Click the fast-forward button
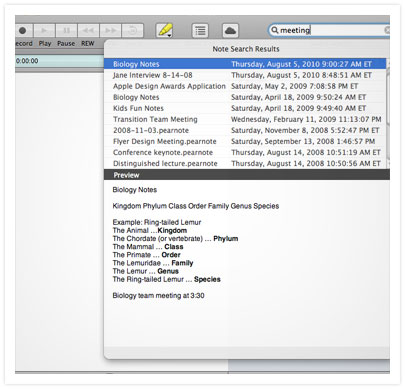Image resolution: width=405 pixels, height=389 pixels. click(x=110, y=31)
